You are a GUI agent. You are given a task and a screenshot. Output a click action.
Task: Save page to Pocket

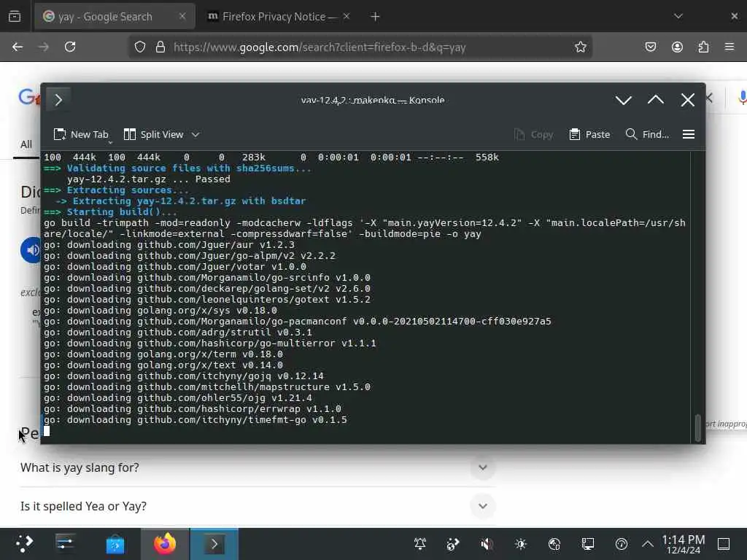[651, 47]
